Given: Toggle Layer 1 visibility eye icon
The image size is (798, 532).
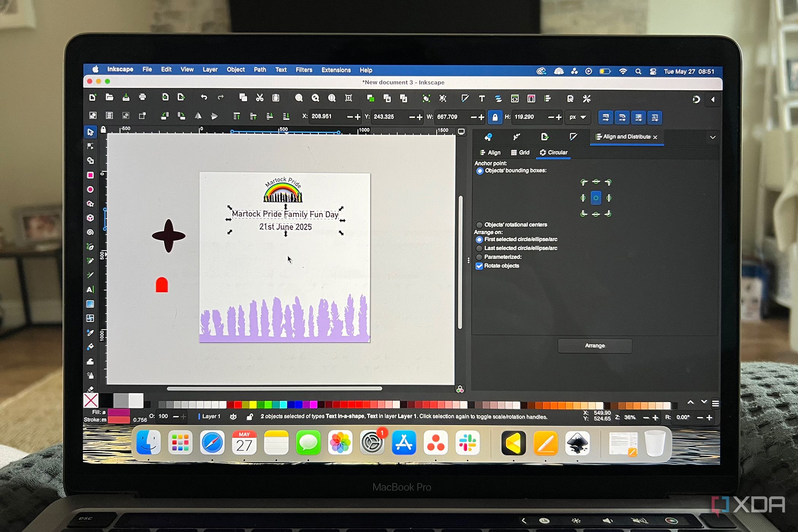Looking at the screenshot, I should tap(233, 417).
